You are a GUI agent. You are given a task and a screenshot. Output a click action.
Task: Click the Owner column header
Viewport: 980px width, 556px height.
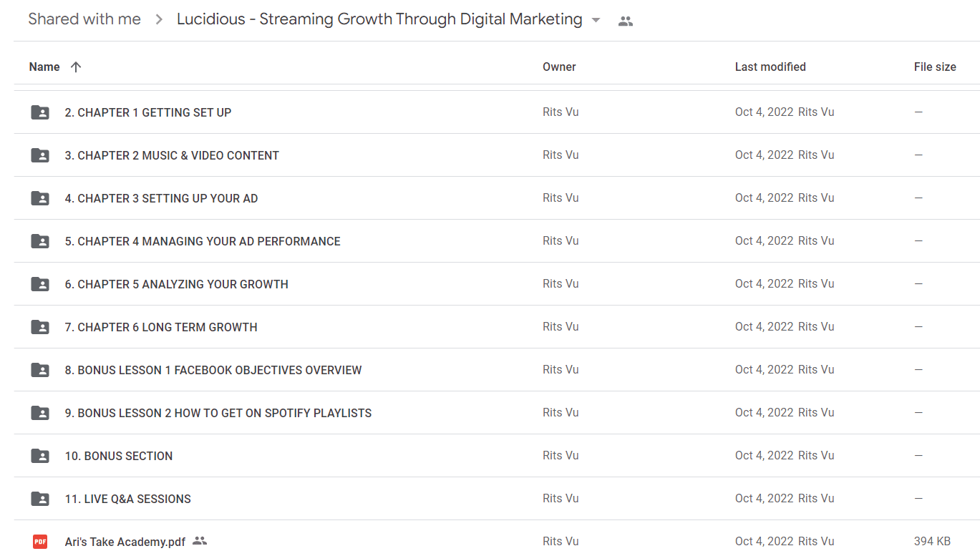[559, 67]
